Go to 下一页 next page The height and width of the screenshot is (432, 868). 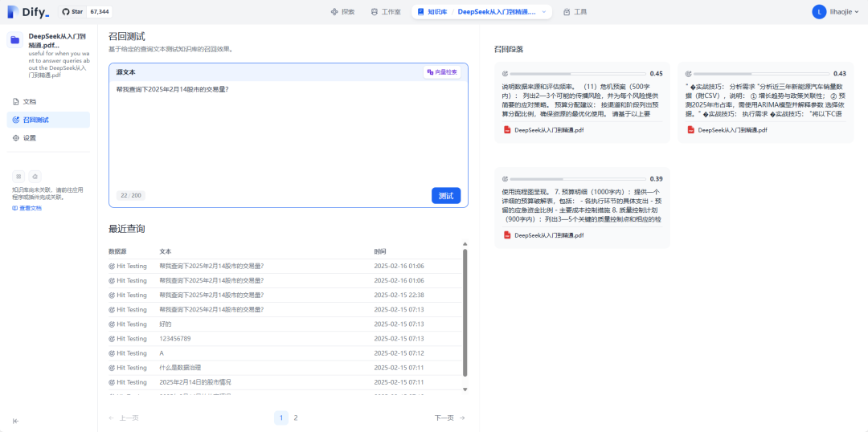449,418
